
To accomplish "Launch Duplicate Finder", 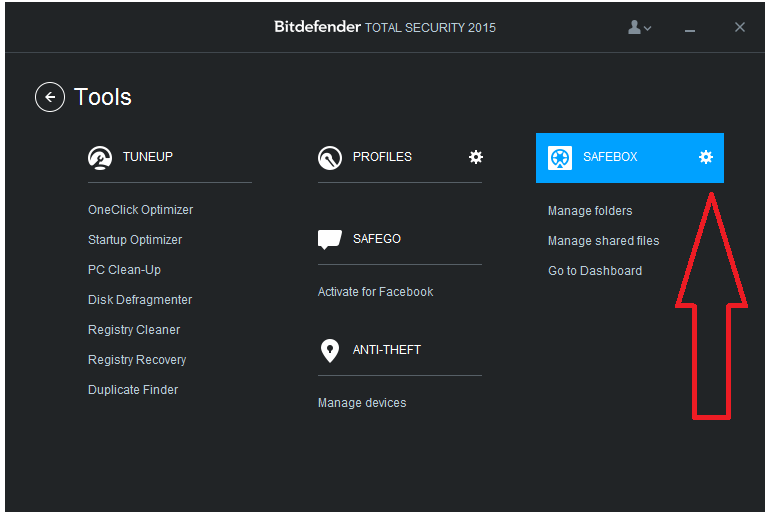I will [x=133, y=390].
